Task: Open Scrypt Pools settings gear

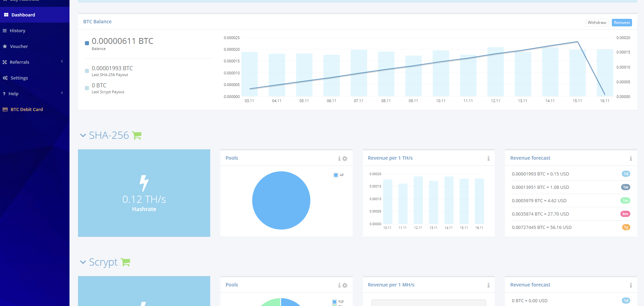Action: tap(345, 285)
